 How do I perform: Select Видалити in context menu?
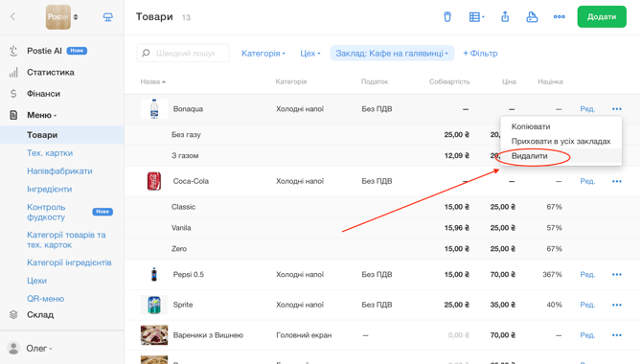[x=529, y=156]
